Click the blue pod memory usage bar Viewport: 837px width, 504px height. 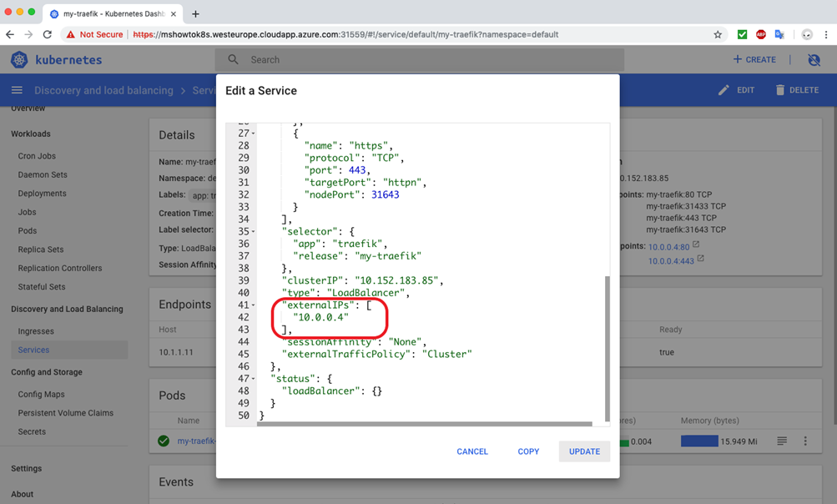pos(699,441)
